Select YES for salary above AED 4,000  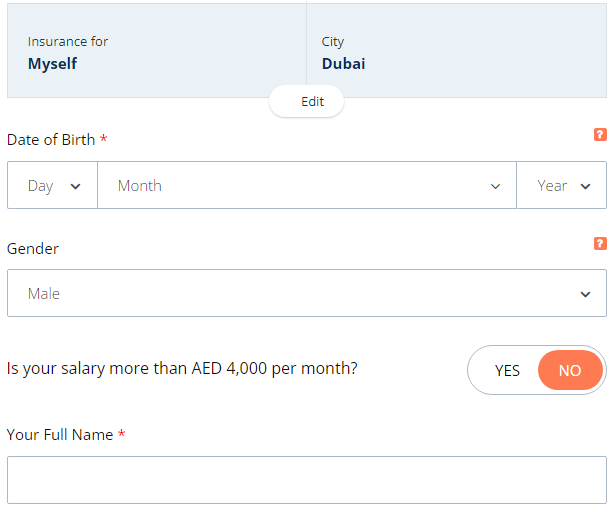pos(507,371)
